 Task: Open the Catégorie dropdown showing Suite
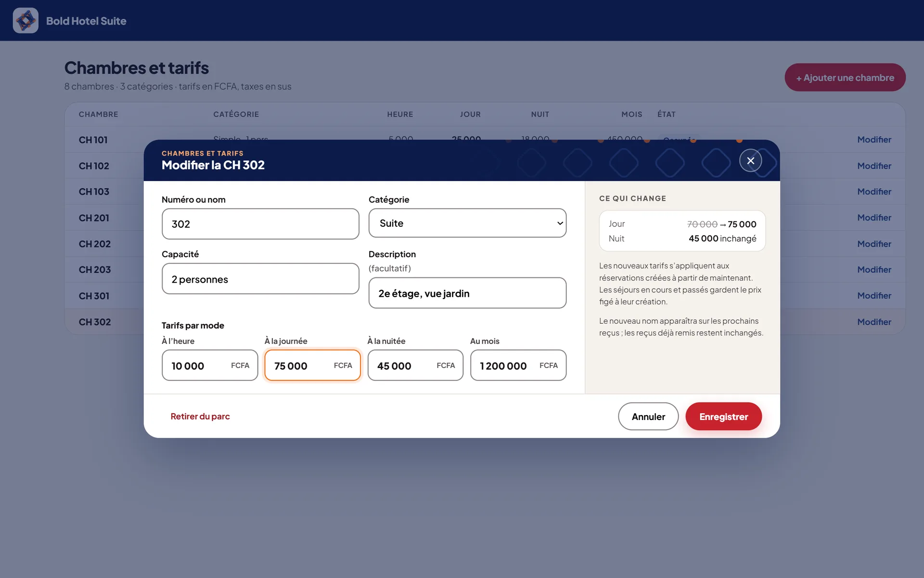click(x=467, y=223)
